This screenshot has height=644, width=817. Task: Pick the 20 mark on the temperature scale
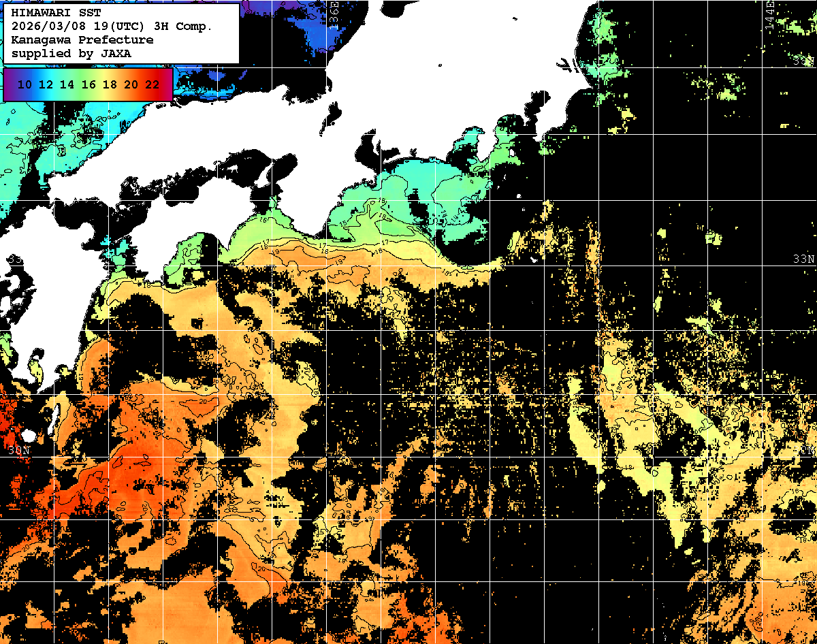[131, 84]
